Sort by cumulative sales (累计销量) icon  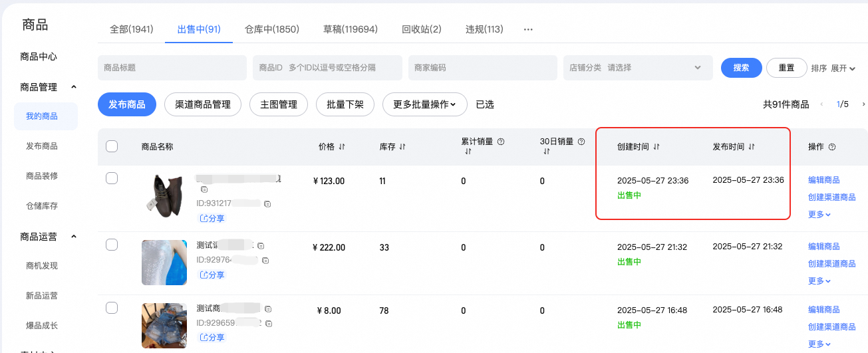click(468, 152)
